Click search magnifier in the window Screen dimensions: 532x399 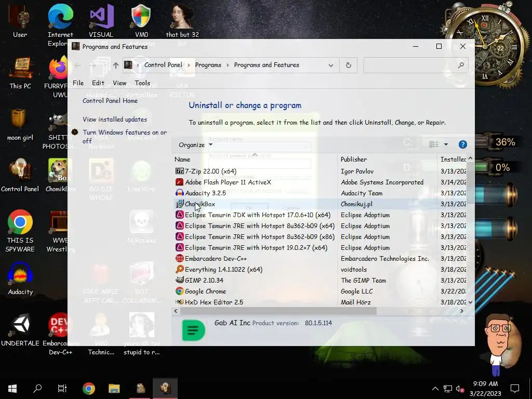click(460, 65)
